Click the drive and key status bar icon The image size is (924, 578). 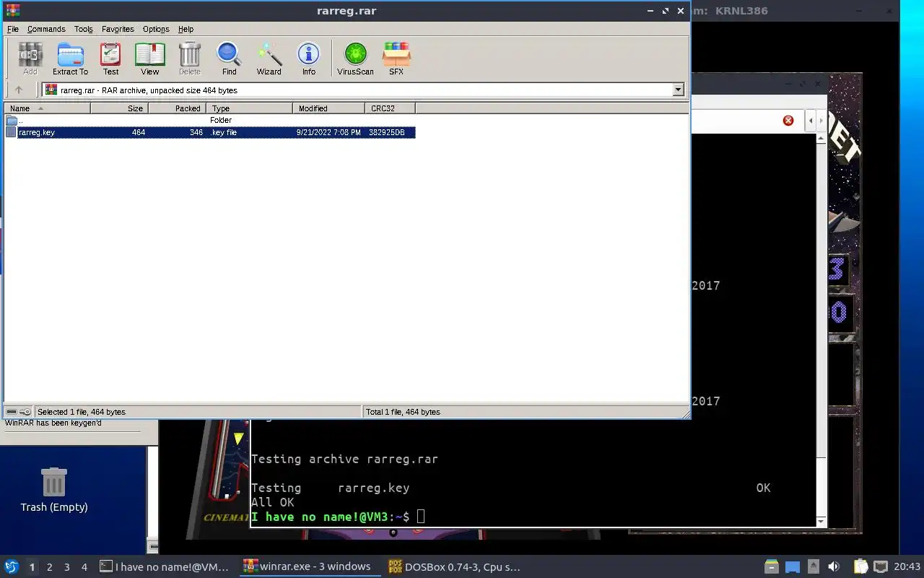(19, 411)
